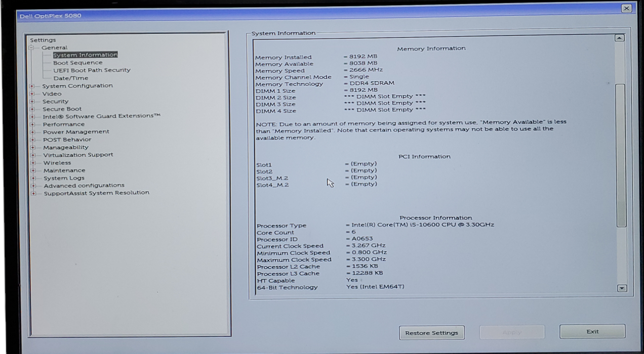This screenshot has height=354, width=644.
Task: Collapse the General tree node
Action: pyautogui.click(x=32, y=48)
